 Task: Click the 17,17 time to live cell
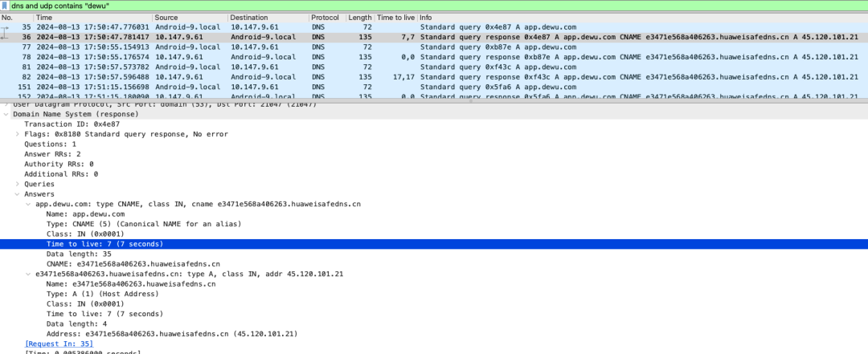[403, 77]
